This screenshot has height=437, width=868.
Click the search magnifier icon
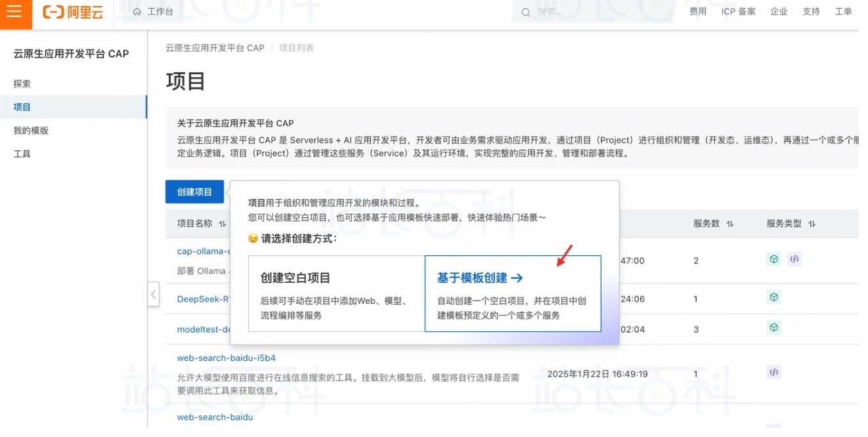point(526,12)
